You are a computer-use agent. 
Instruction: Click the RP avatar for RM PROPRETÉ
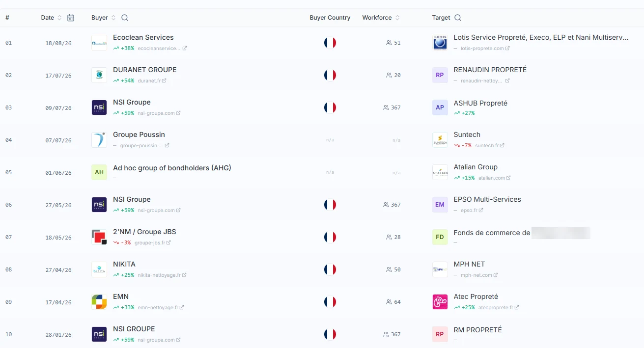[x=440, y=334]
